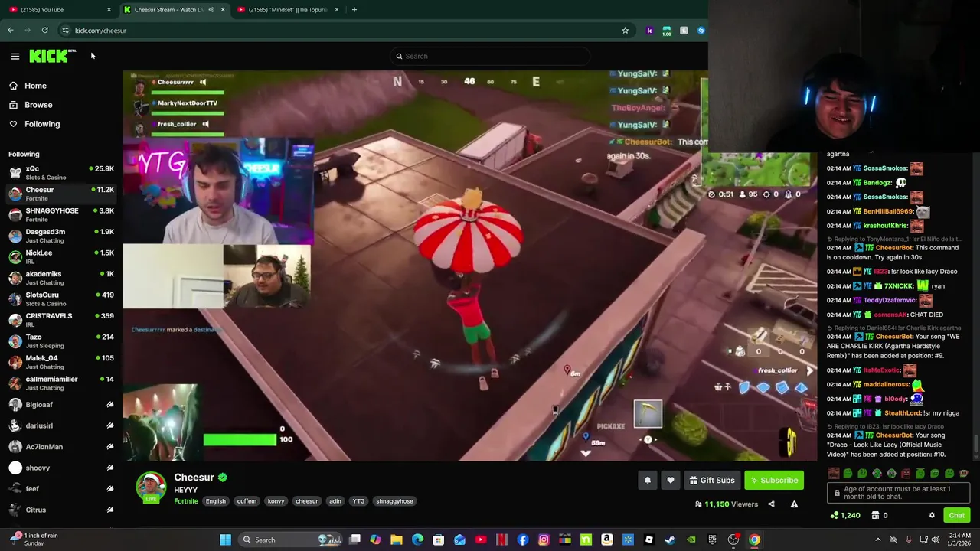980x551 pixels.
Task: Reload the page
Action: point(44,31)
